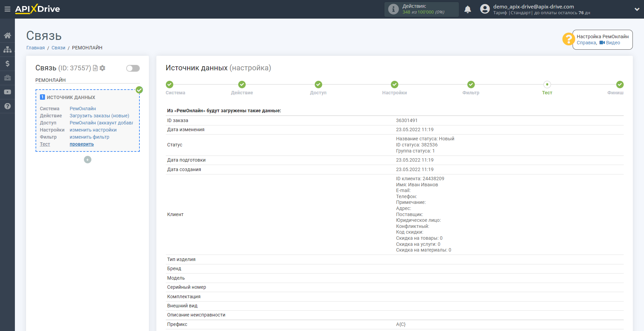Screen dimensions: 644x331
Task: Open the Справка help link
Action: [586, 43]
